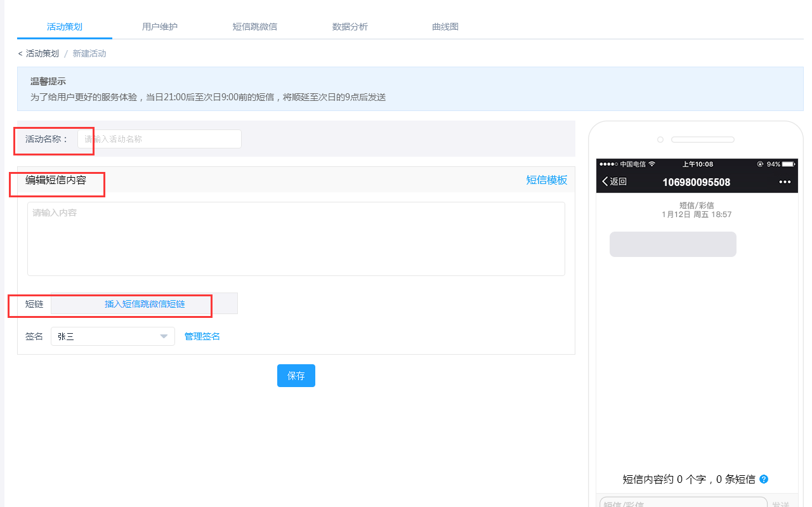
Task: Click the gray message bubble preview
Action: (673, 244)
